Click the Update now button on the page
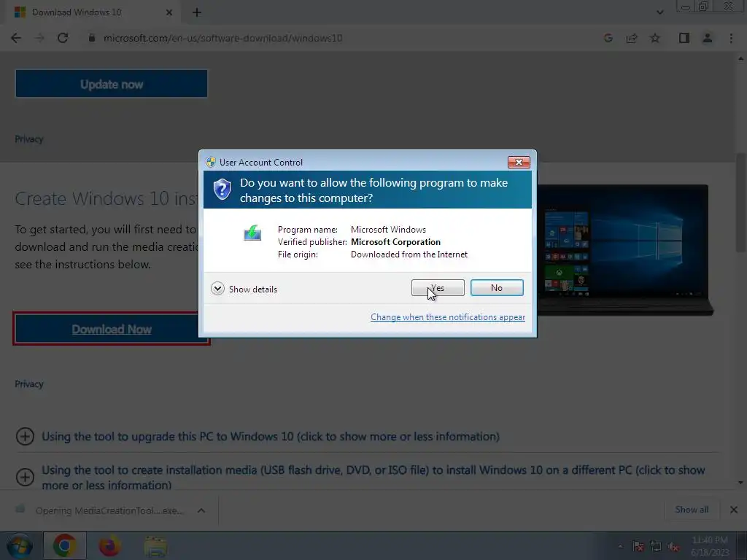Image resolution: width=747 pixels, height=560 pixels. tap(112, 84)
